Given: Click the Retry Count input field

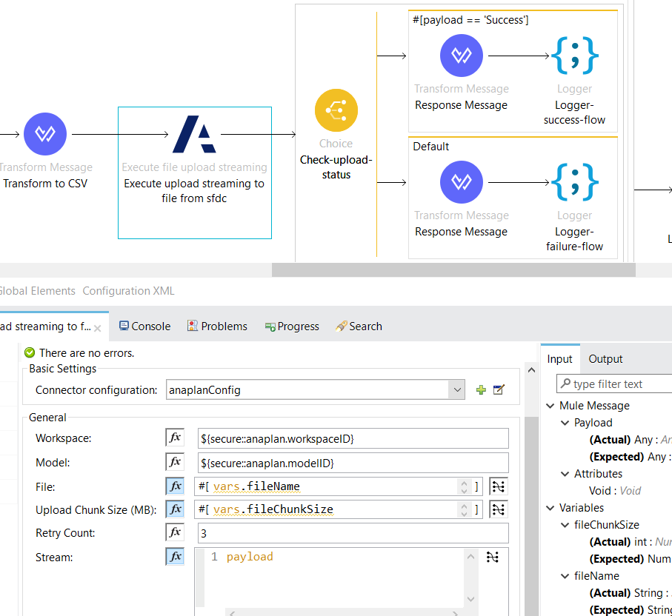Looking at the screenshot, I should tap(353, 533).
